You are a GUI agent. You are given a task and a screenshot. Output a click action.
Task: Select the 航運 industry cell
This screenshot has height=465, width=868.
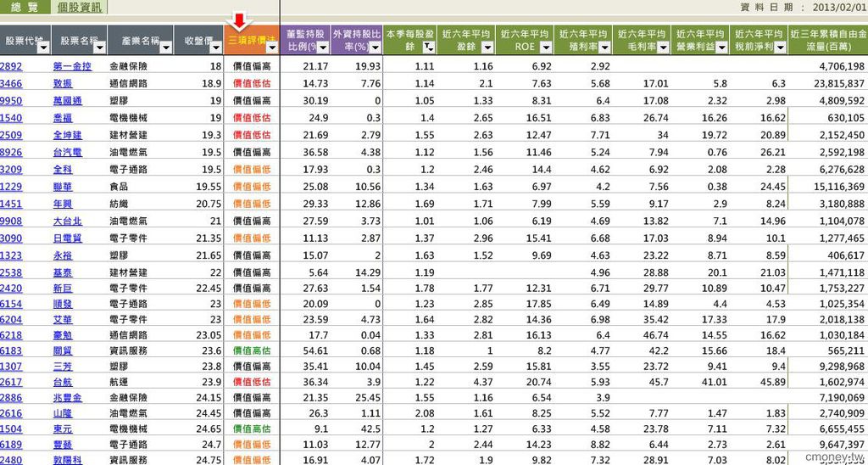click(120, 383)
